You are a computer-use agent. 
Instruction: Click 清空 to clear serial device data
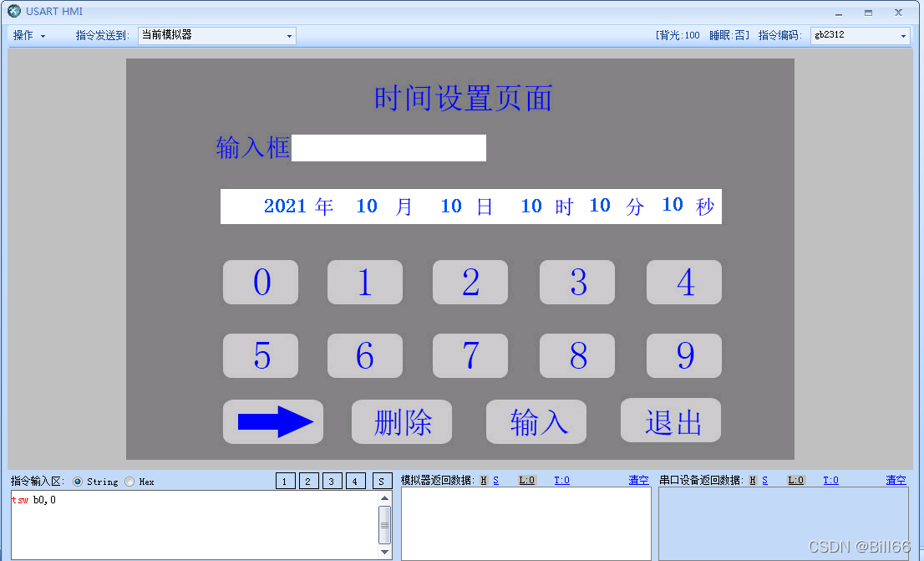[896, 480]
